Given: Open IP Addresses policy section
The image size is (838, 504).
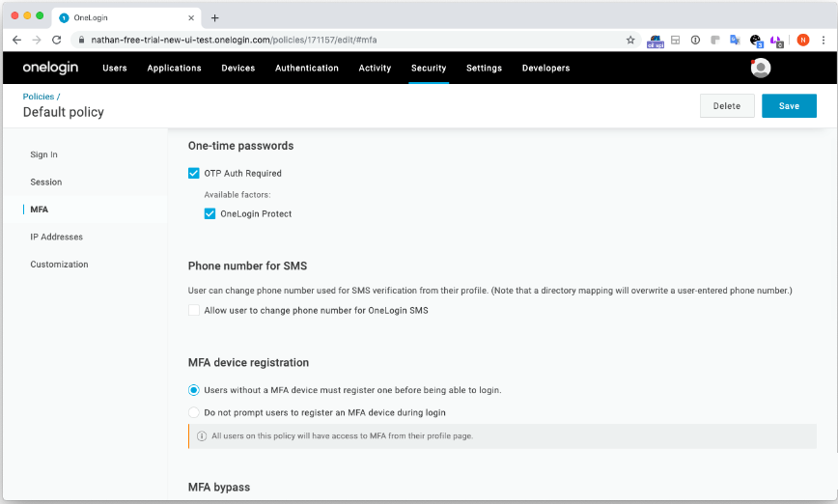Looking at the screenshot, I should (56, 237).
